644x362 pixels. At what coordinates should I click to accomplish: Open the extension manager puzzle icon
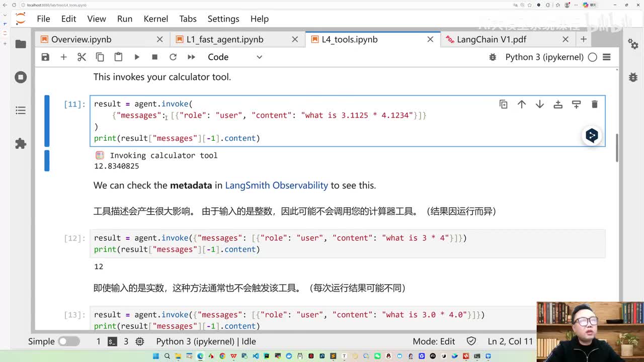[x=21, y=144]
